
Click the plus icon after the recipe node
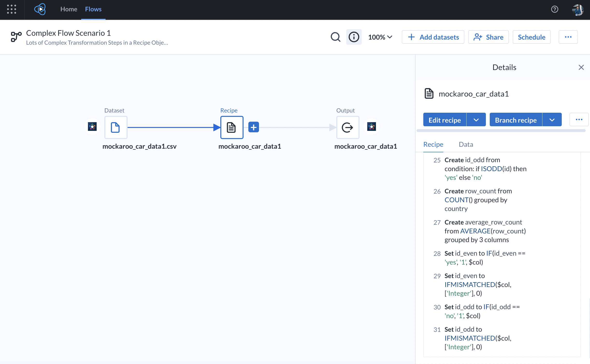253,127
